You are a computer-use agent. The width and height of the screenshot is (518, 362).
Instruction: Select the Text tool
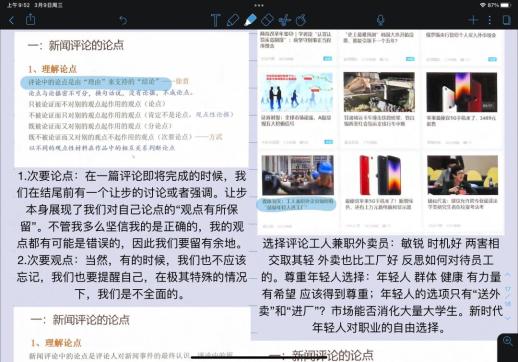[x=215, y=20]
